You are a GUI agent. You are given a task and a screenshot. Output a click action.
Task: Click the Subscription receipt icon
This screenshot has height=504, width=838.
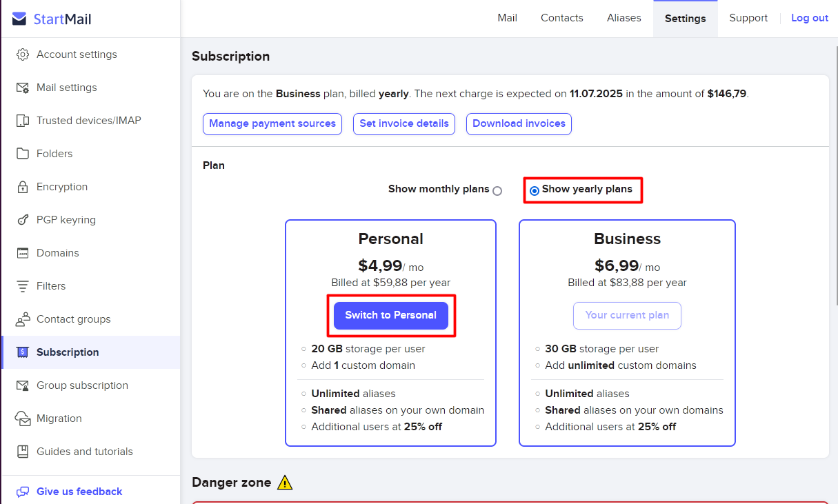[23, 352]
